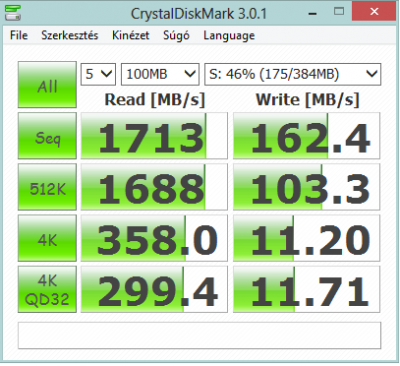Click the 512K read result 1688
This screenshot has width=400, height=366.
(154, 187)
